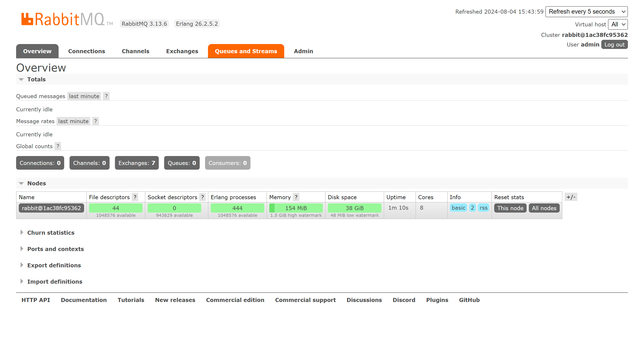Image resolution: width=644 pixels, height=342 pixels.
Task: Reset stats for This node
Action: tap(510, 208)
